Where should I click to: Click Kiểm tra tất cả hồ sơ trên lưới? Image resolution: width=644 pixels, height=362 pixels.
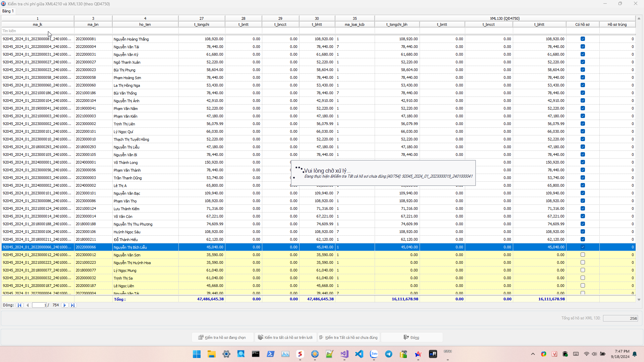click(x=285, y=338)
